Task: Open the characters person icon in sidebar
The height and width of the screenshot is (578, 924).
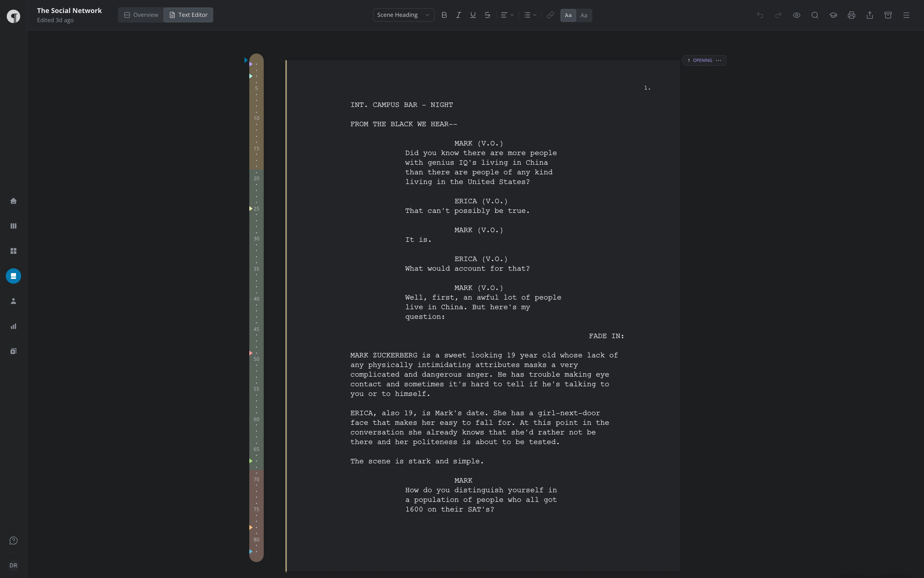Action: [13, 301]
